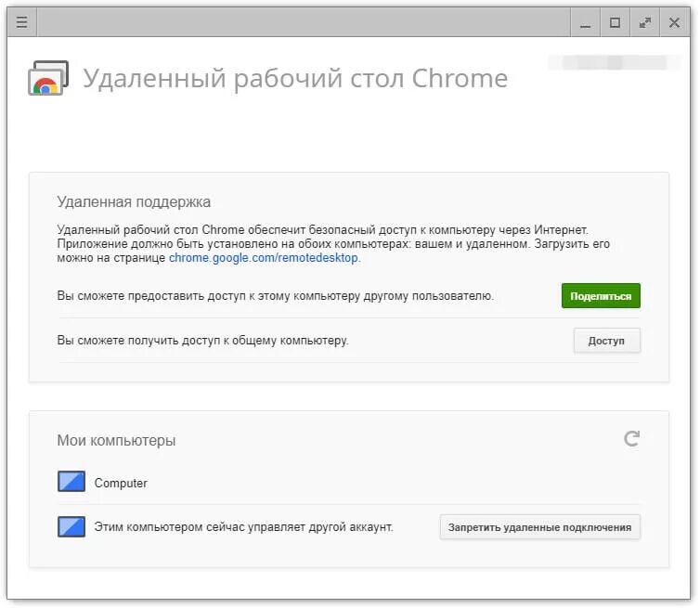The width and height of the screenshot is (700, 608).
Task: Close the Chrome Remote Desktop window
Action: [x=675, y=22]
